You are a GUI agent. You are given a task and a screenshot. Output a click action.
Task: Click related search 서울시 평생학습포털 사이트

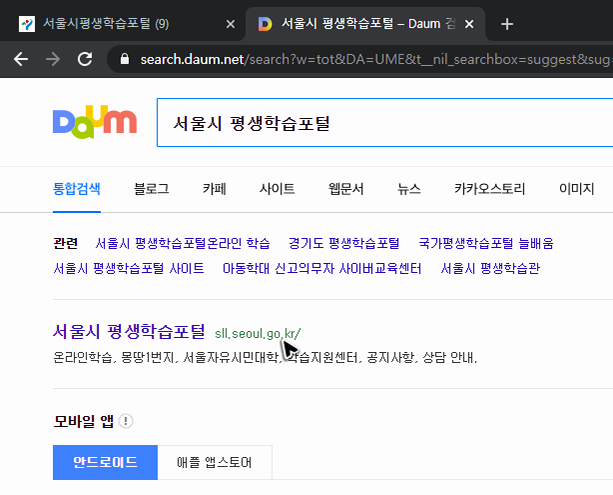pyautogui.click(x=129, y=268)
